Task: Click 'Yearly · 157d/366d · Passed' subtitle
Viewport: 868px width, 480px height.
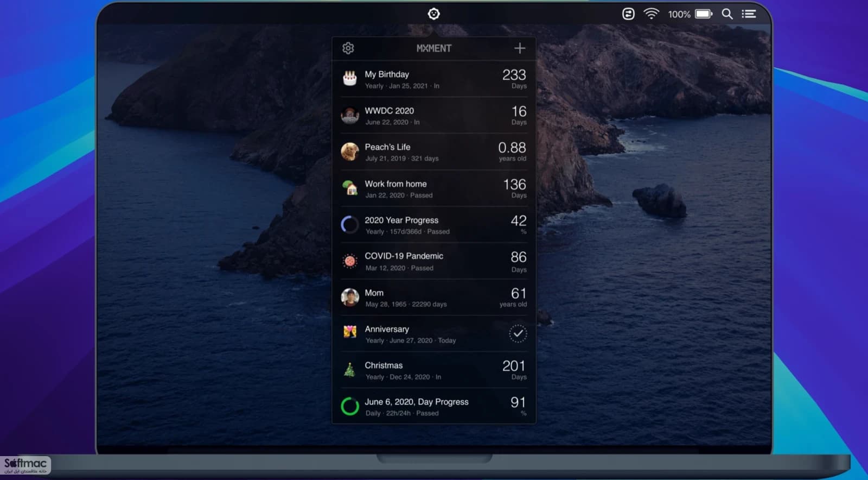Action: pyautogui.click(x=407, y=232)
